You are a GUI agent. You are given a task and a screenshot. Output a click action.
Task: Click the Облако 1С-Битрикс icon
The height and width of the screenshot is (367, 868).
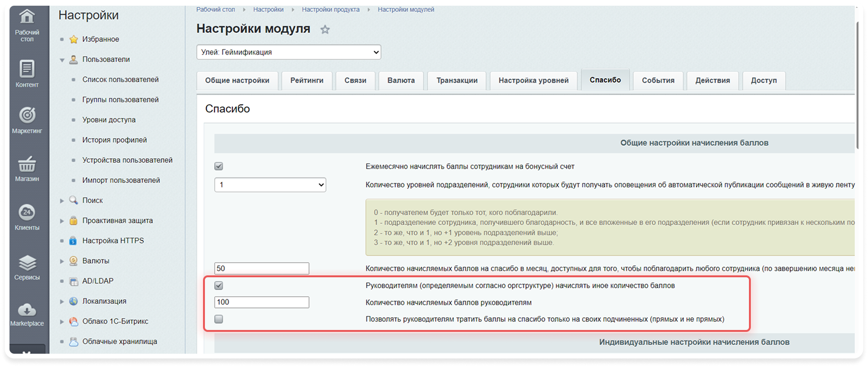tap(74, 321)
